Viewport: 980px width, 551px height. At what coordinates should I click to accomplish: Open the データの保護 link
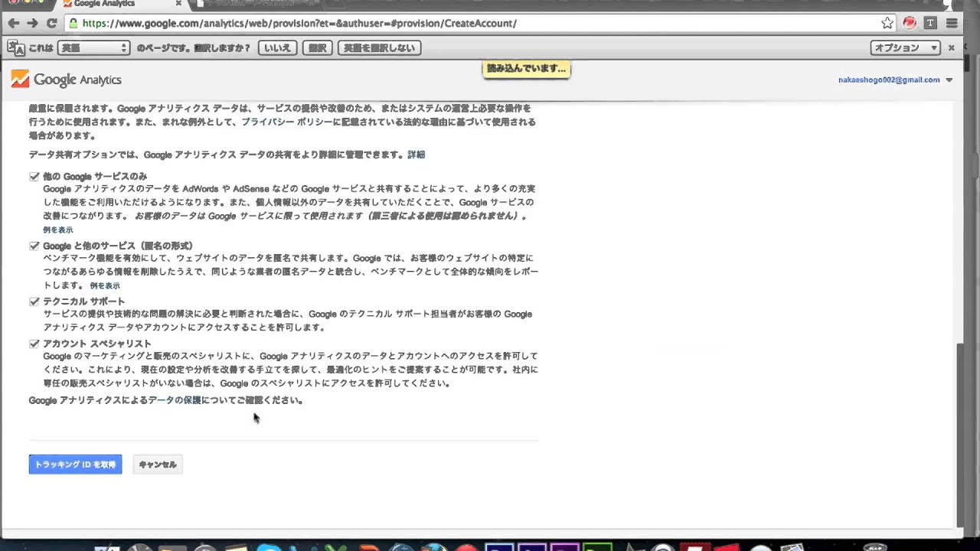click(x=175, y=400)
